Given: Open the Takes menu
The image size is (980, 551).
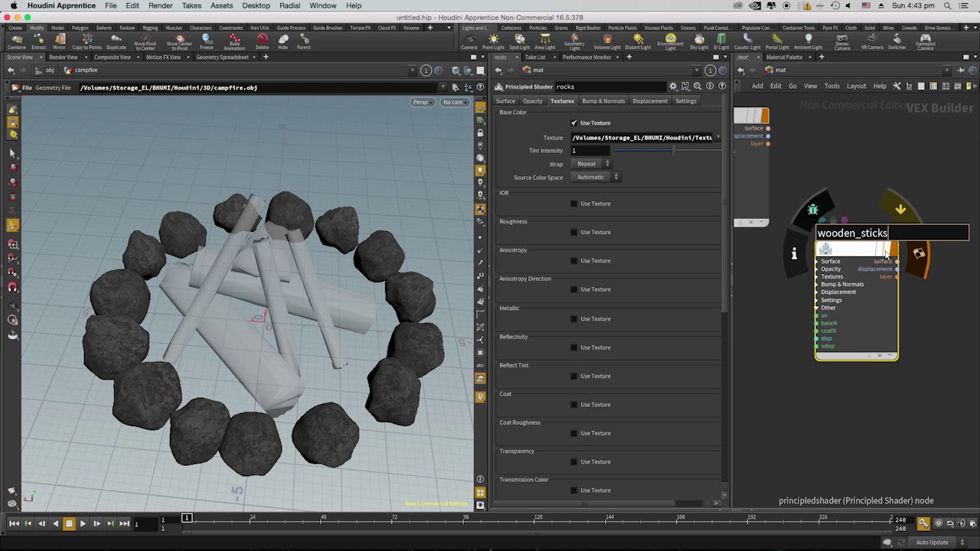Looking at the screenshot, I should [x=191, y=5].
